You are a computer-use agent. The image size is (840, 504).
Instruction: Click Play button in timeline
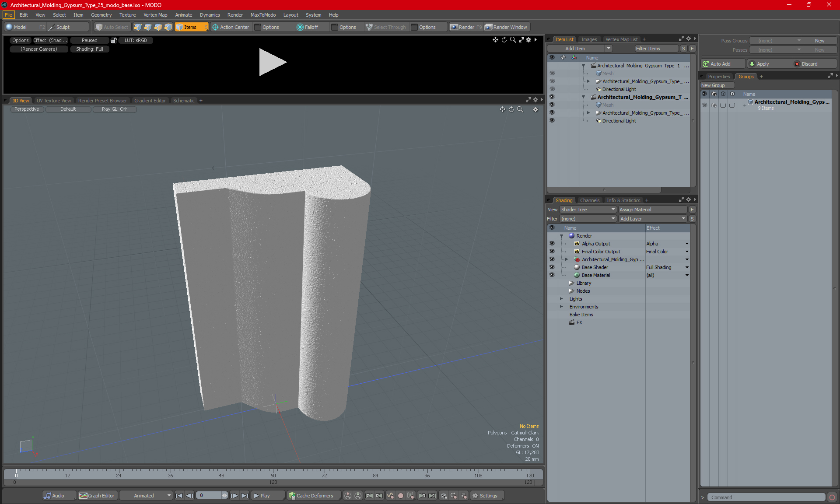click(267, 496)
